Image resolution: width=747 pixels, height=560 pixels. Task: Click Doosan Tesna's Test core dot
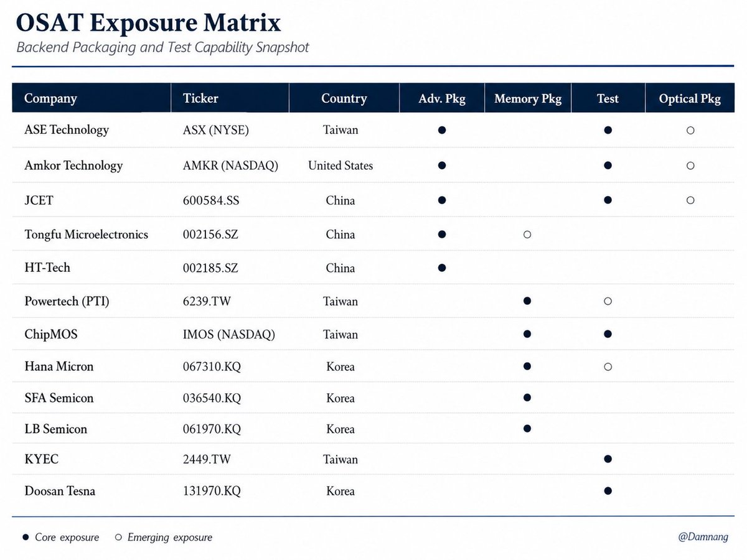608,491
